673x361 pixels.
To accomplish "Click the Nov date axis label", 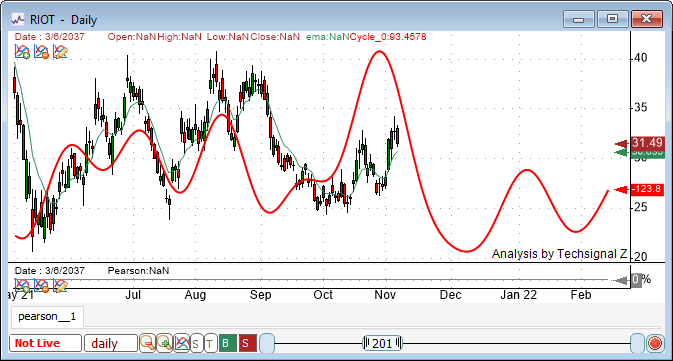I will (385, 295).
